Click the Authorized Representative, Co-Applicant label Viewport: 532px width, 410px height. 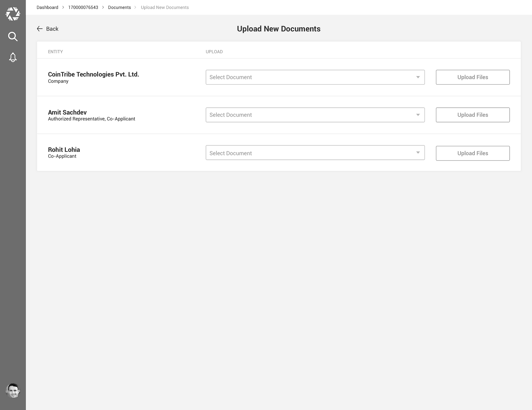point(92,119)
